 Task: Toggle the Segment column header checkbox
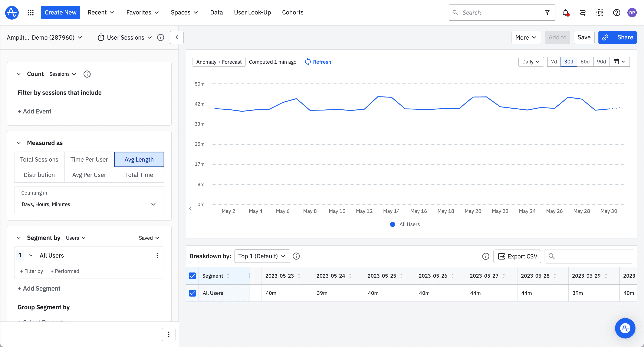[x=193, y=275]
